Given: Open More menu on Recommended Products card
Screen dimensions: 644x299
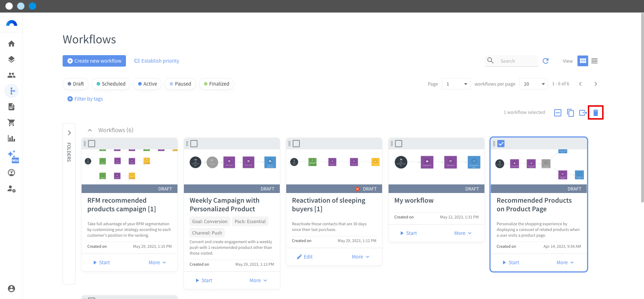Looking at the screenshot, I should [565, 262].
